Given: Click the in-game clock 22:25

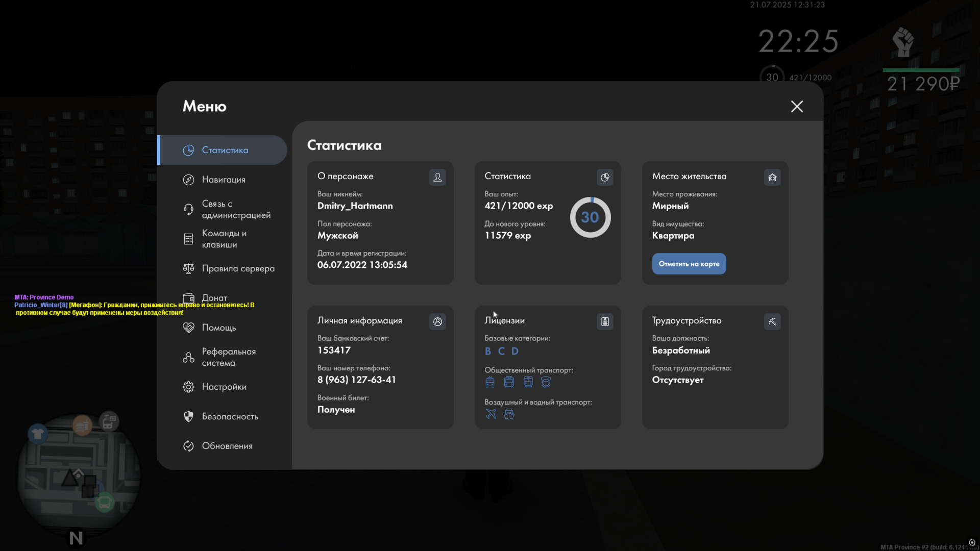Looking at the screenshot, I should pyautogui.click(x=798, y=41).
